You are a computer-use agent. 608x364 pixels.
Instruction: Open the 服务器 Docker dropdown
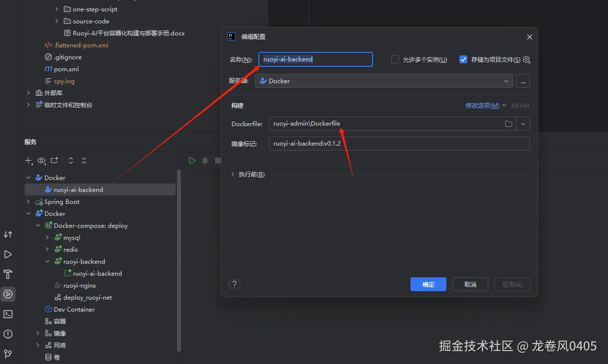[384, 81]
